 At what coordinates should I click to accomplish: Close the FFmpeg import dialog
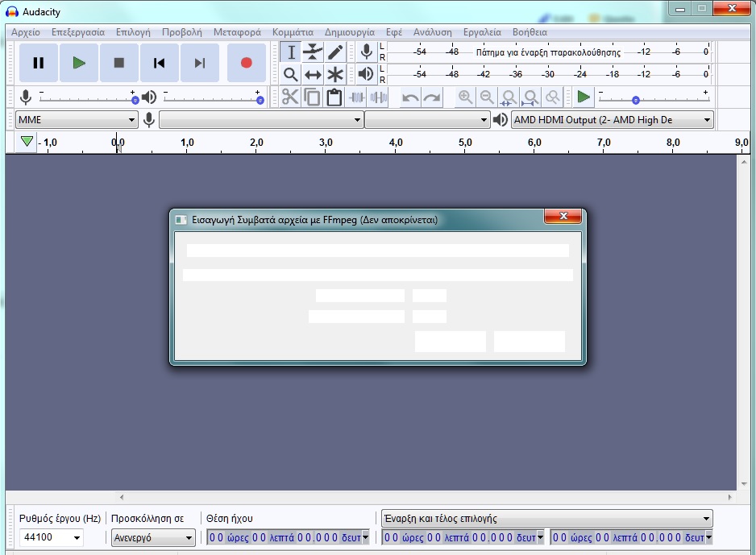click(x=563, y=217)
